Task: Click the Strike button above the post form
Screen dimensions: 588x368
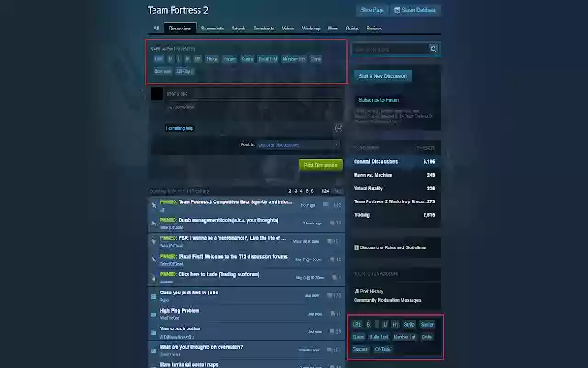Action: 211,59
